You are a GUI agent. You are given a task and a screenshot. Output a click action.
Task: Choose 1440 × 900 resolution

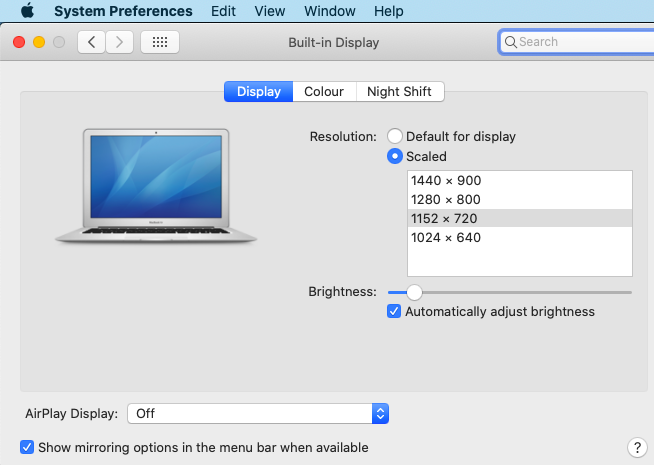pos(520,181)
